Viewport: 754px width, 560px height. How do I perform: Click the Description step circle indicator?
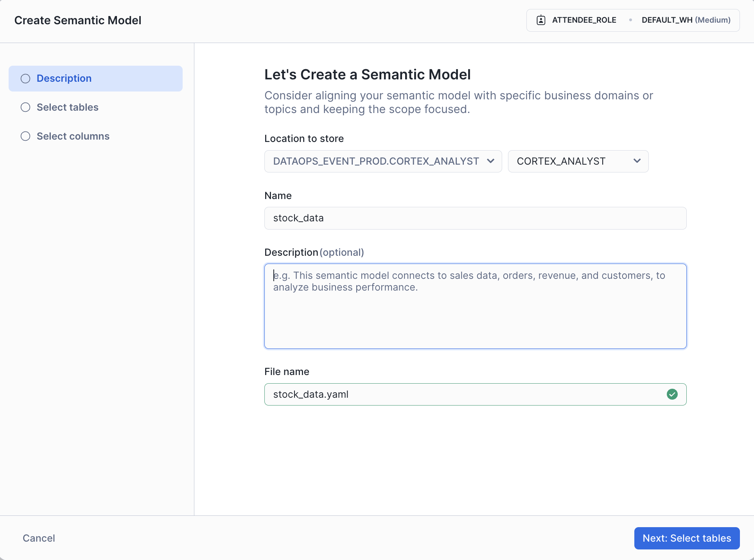[x=25, y=79]
